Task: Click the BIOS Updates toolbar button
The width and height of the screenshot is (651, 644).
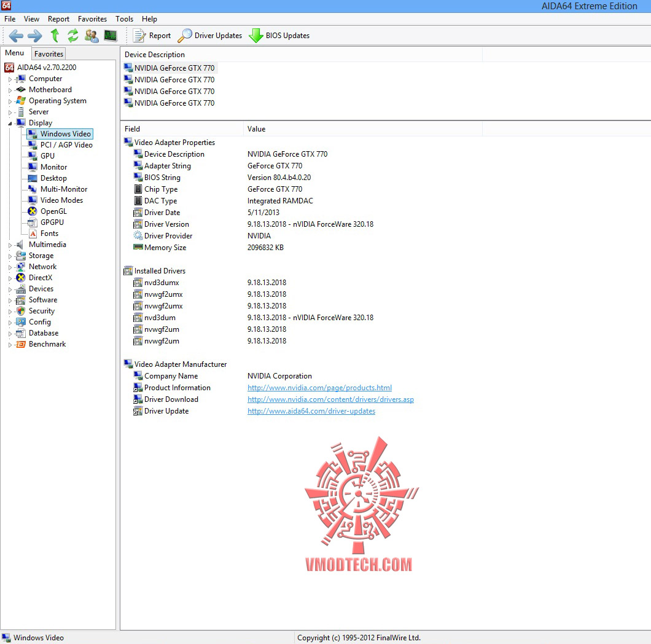Action: (279, 36)
